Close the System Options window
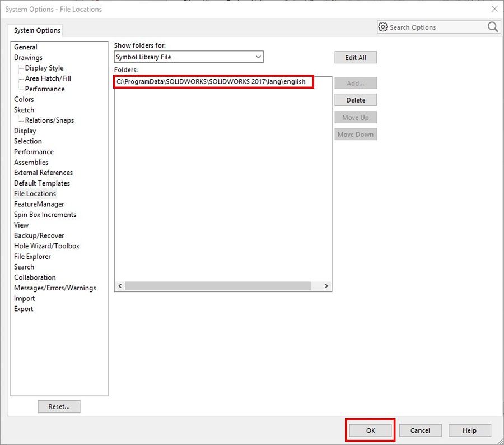This screenshot has width=504, height=445. [494, 8]
